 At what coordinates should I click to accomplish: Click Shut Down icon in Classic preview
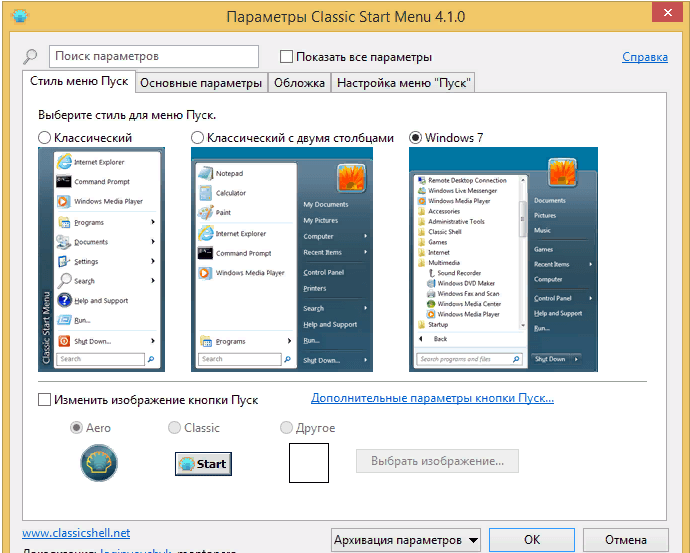click(x=64, y=341)
